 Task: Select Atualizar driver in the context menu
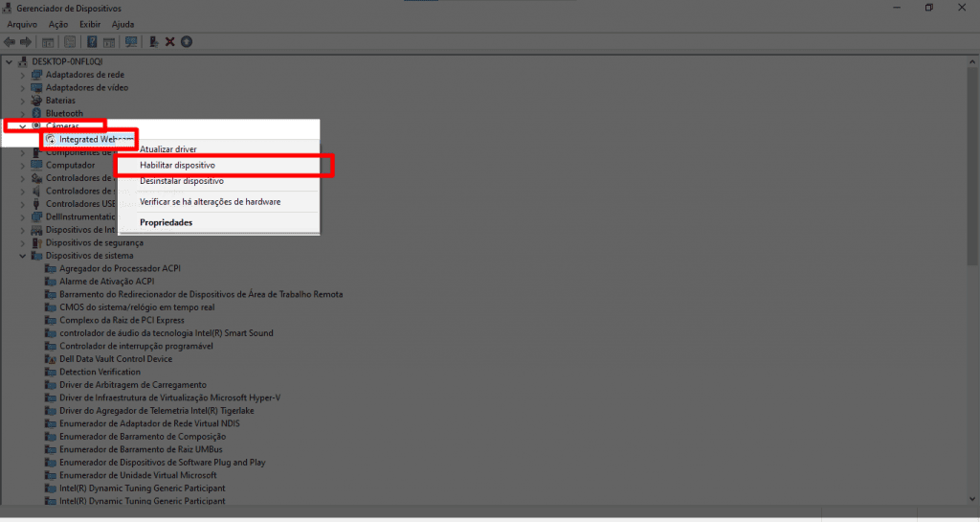pos(168,149)
